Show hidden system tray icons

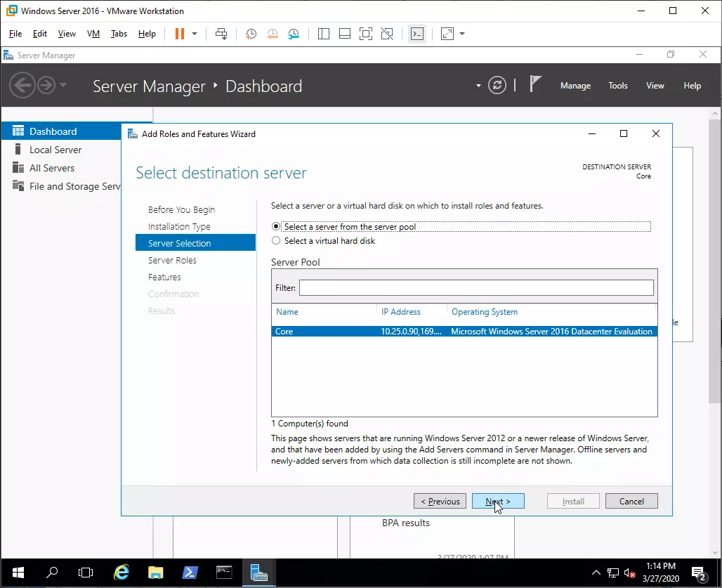click(x=596, y=573)
